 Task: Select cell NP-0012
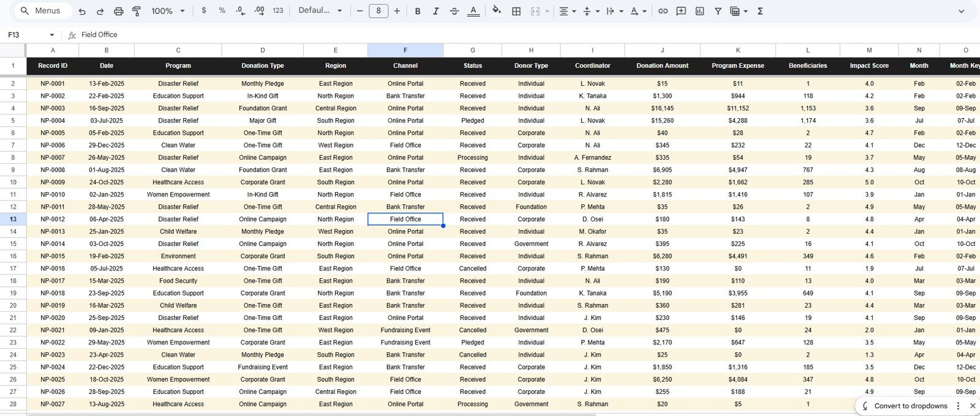click(53, 219)
